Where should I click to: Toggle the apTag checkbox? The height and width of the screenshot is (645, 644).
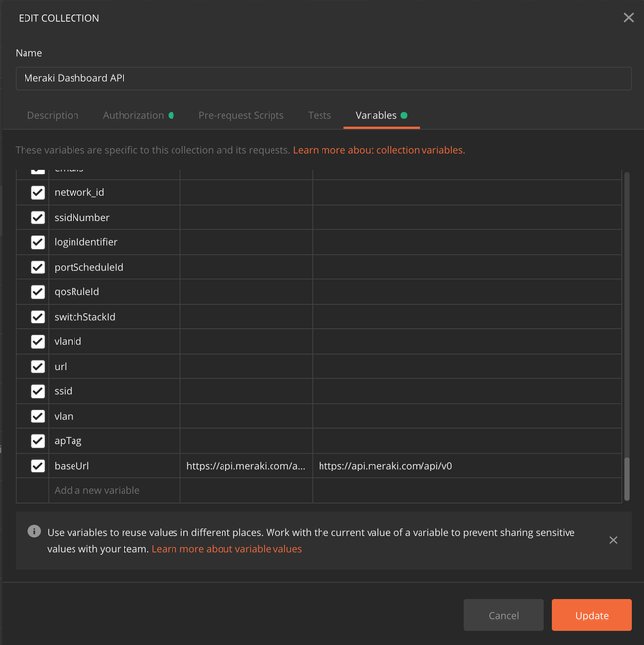(x=38, y=441)
